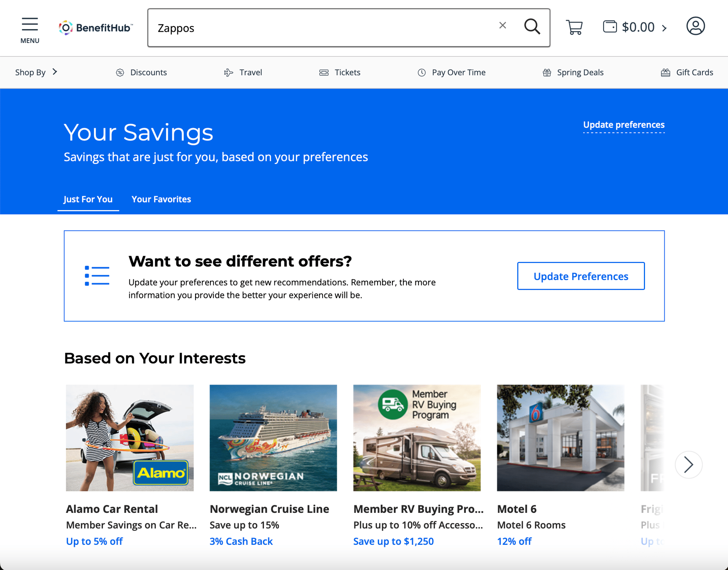Click 'Member Savings on Car Re...' text
This screenshot has height=570, width=728.
(131, 525)
